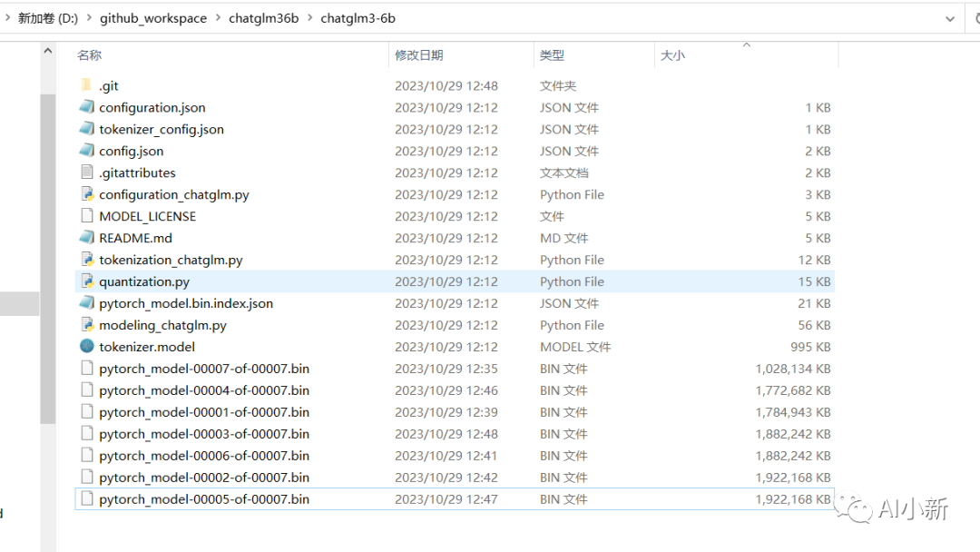
Task: Navigate to github_workspace in breadcrumb
Action: point(153,18)
